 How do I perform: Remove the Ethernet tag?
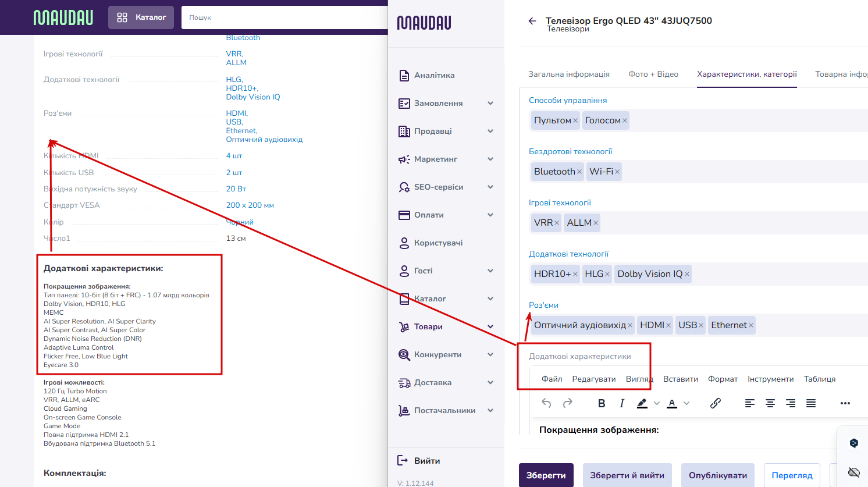751,326
